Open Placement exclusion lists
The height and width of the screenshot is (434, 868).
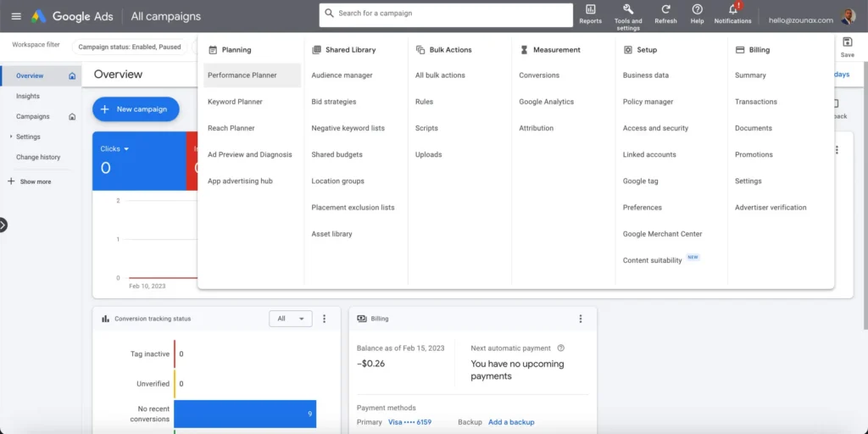[353, 208]
